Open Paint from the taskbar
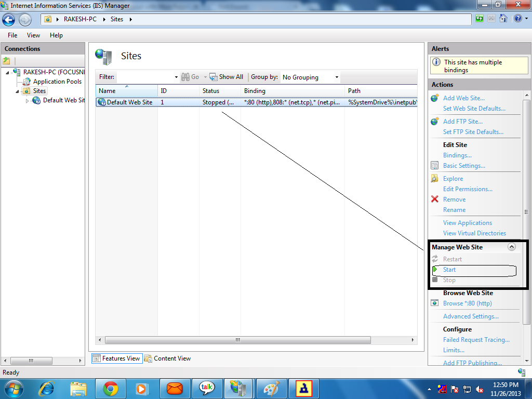Image resolution: width=532 pixels, height=399 pixels. pos(271,388)
